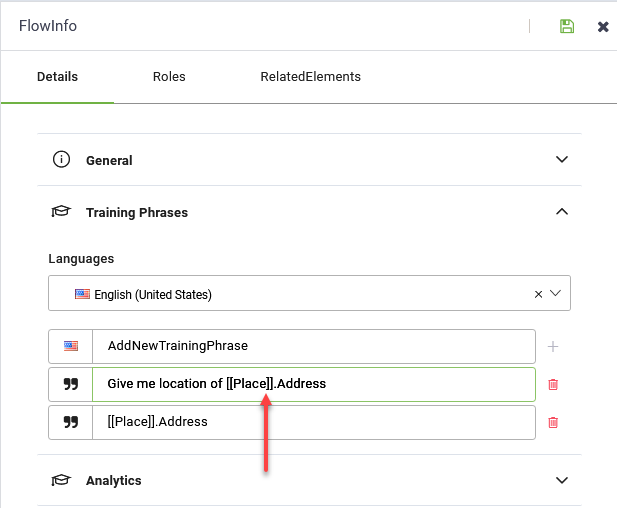Image resolution: width=617 pixels, height=508 pixels.
Task: Expand the Analytics section chevron
Action: (x=562, y=480)
